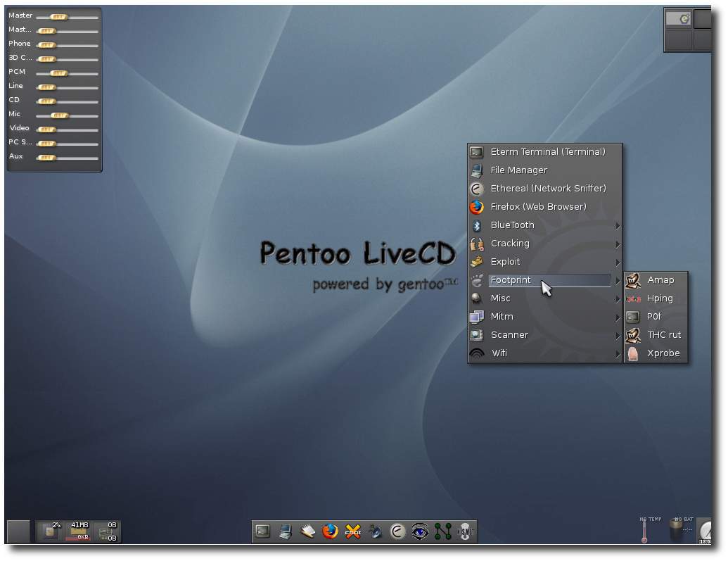Expand the BlueTooth submenu arrow
This screenshot has height=561, width=728.
[x=618, y=225]
